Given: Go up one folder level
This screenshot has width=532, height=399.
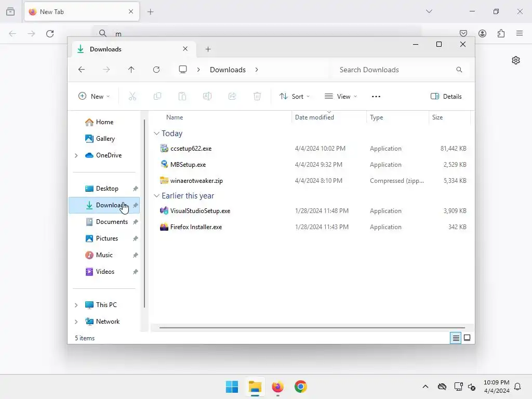Looking at the screenshot, I should click(x=131, y=70).
